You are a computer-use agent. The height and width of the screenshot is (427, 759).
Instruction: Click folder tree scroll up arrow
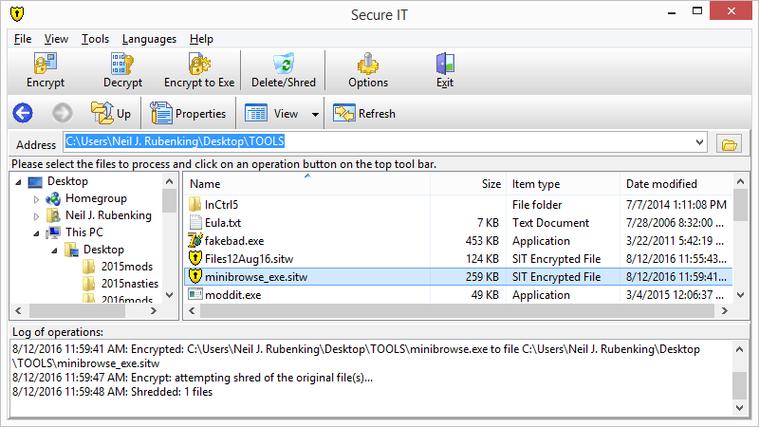click(169, 182)
